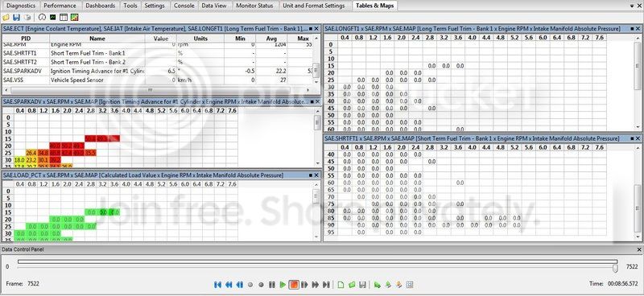Fast forward the log playback
The image size is (644, 296).
point(315,285)
